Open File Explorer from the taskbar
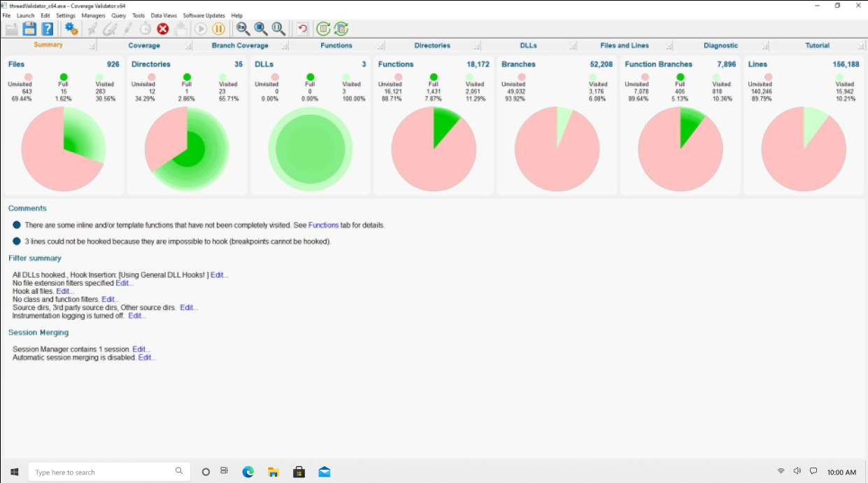This screenshot has height=483, width=868. (273, 472)
